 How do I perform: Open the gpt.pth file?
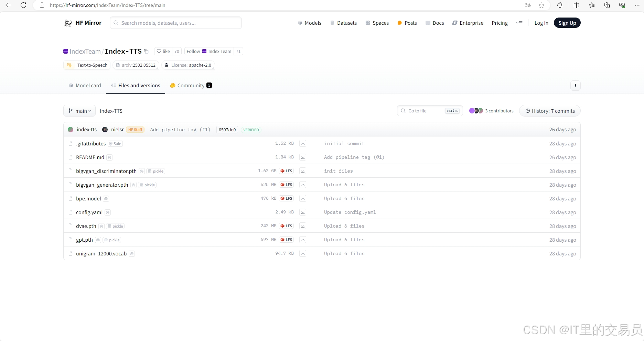point(84,240)
